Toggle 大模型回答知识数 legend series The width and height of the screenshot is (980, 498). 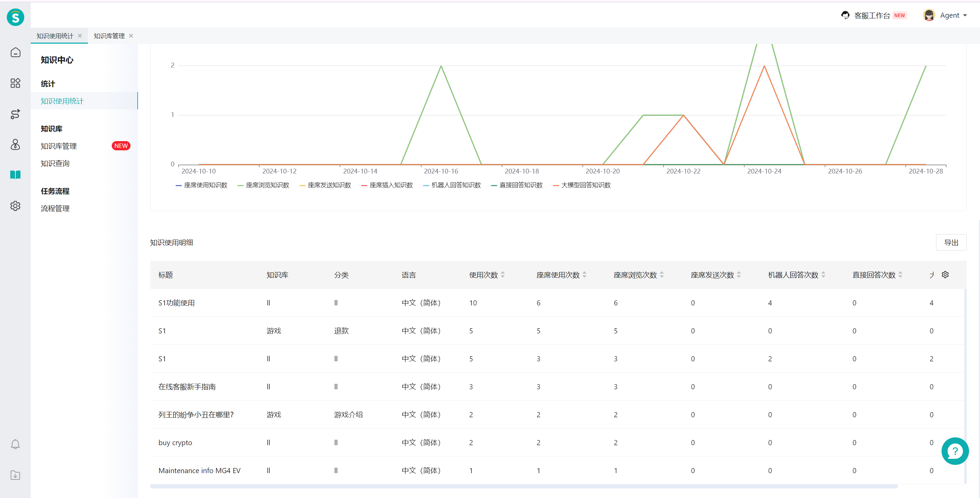coord(582,185)
